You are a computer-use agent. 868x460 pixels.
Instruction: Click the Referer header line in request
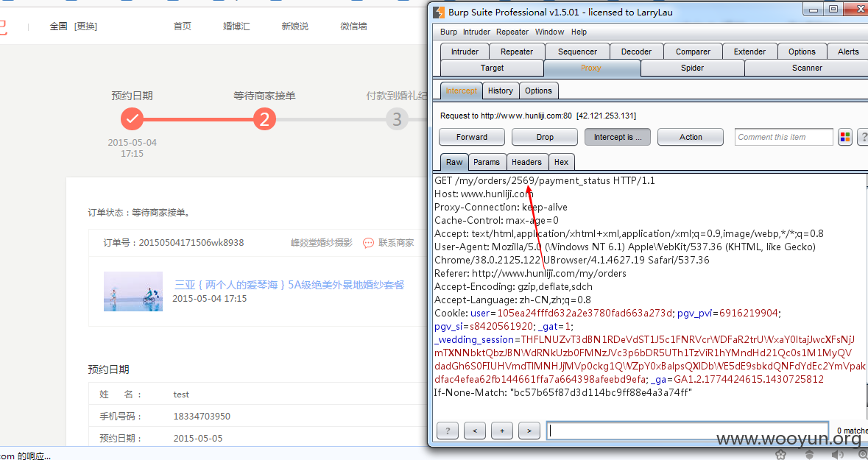[530, 273]
